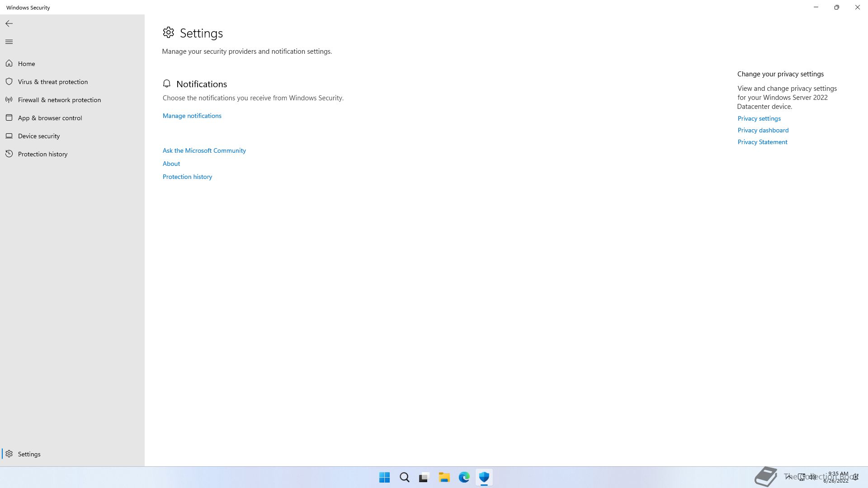Screen dimensions: 868x488
Task: Click the Device security laptop icon
Action: (x=9, y=136)
